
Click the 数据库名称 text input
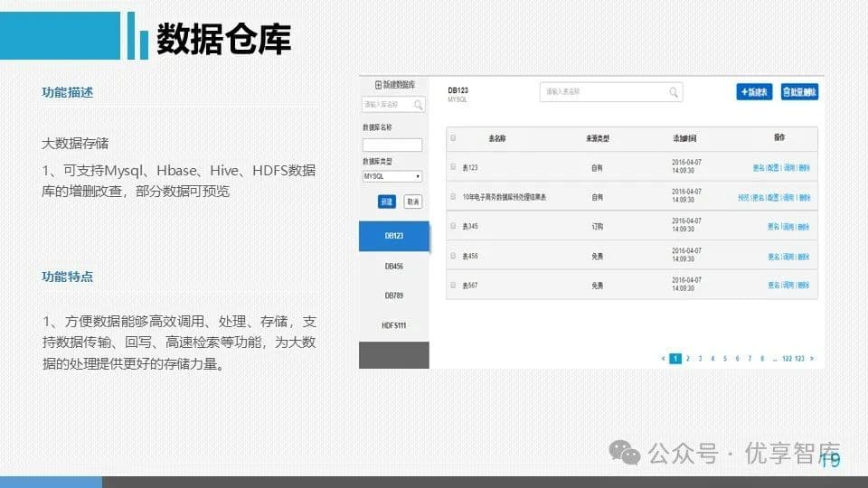[392, 145]
